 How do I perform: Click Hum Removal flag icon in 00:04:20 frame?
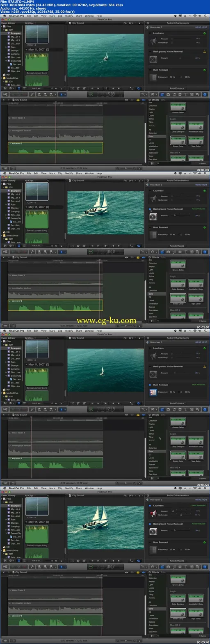153,392
